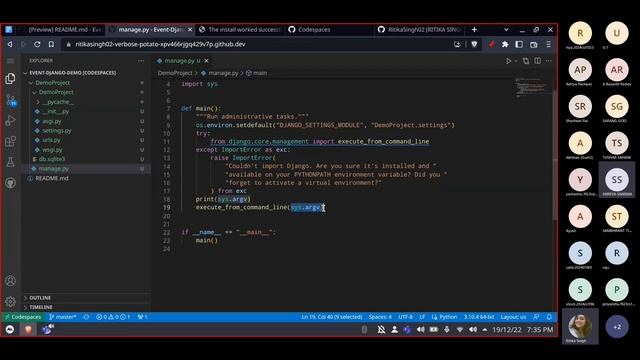Click the DemoProject breadcrumb

pyautogui.click(x=175, y=73)
